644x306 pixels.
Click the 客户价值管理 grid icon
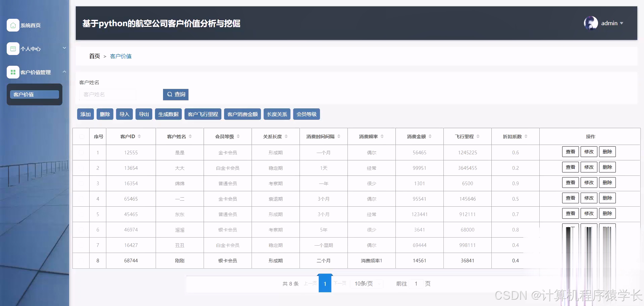pyautogui.click(x=13, y=72)
